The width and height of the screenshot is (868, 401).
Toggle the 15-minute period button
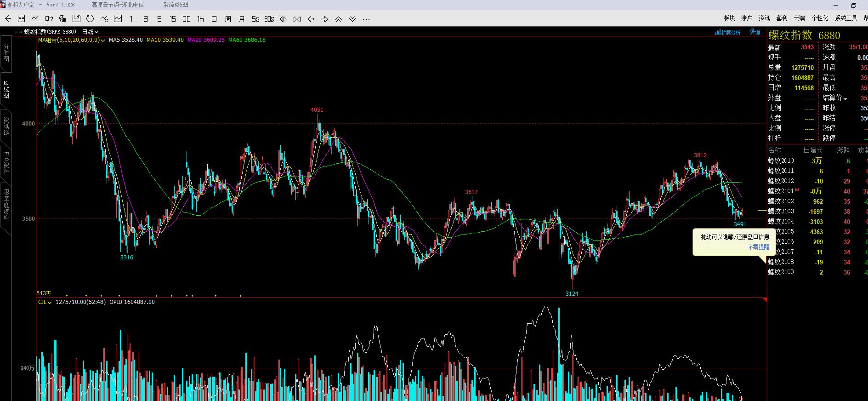tap(173, 19)
